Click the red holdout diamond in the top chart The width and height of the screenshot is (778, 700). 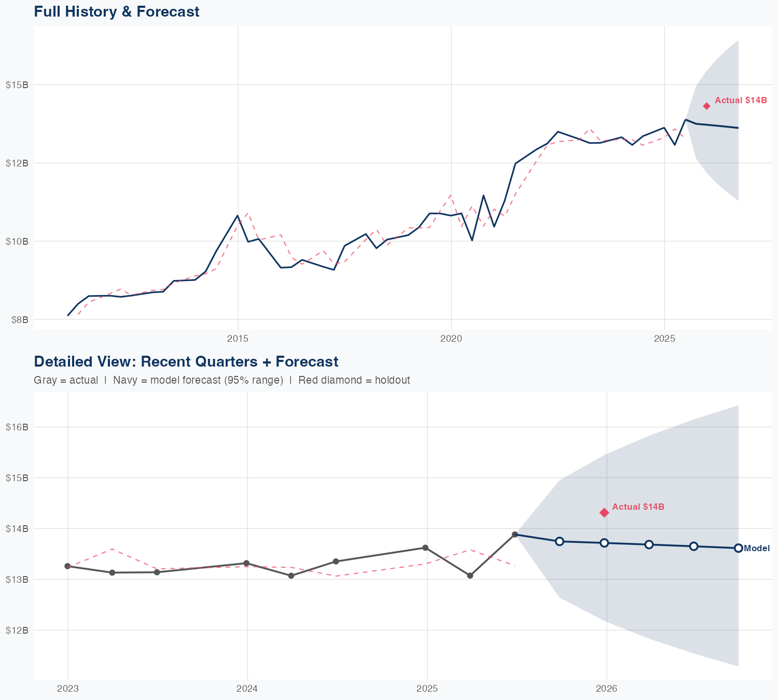pos(706,106)
